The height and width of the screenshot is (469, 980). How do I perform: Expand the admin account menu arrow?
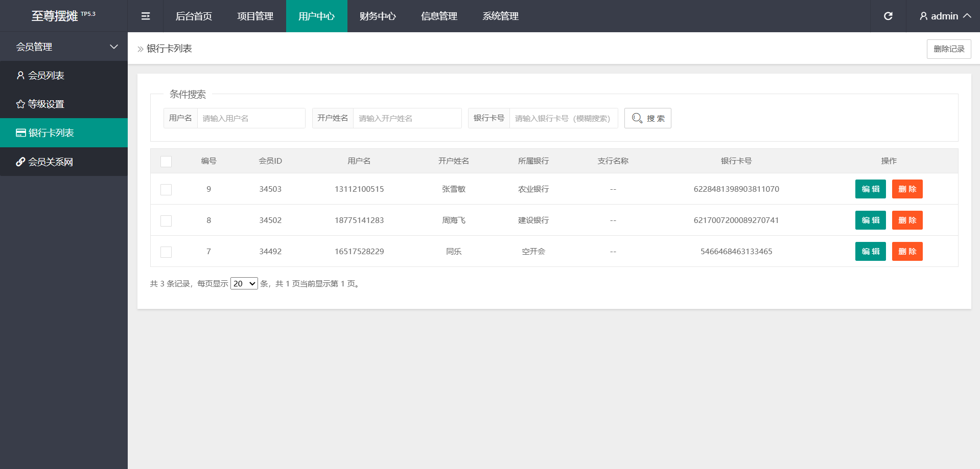(x=967, y=16)
